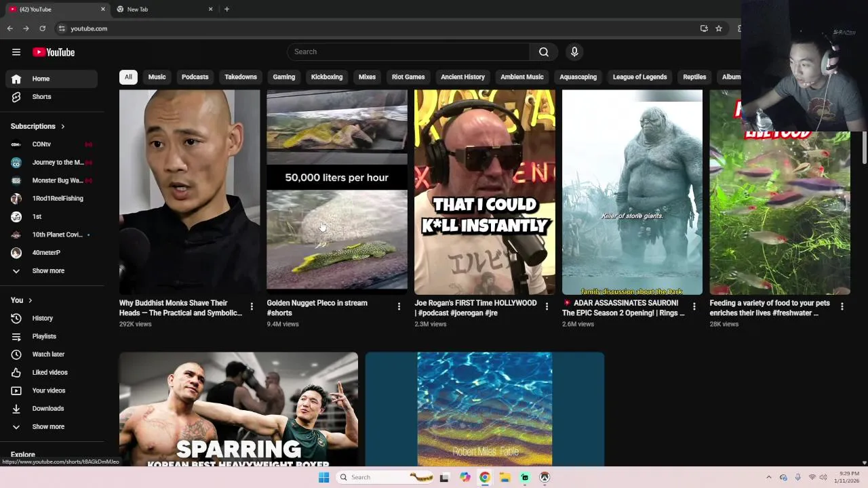Open 10th Planet Covi... channel
The image size is (868, 488).
point(52,235)
